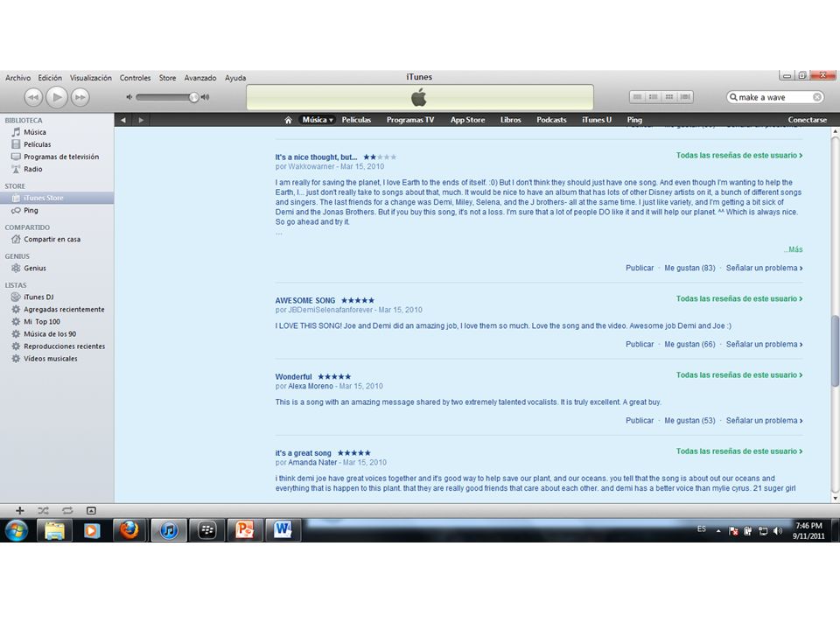Click the vertical scrollbar thumb
840x630 pixels.
click(835, 351)
